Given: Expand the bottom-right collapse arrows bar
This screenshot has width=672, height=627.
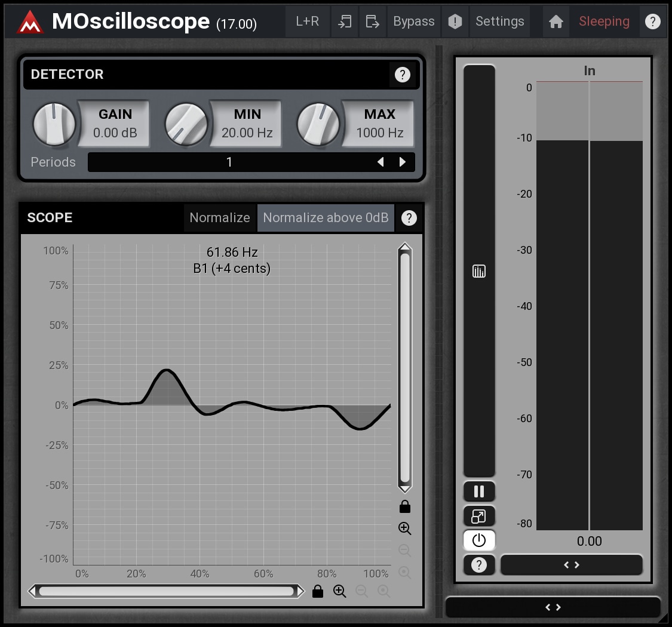Looking at the screenshot, I should coord(553,607).
